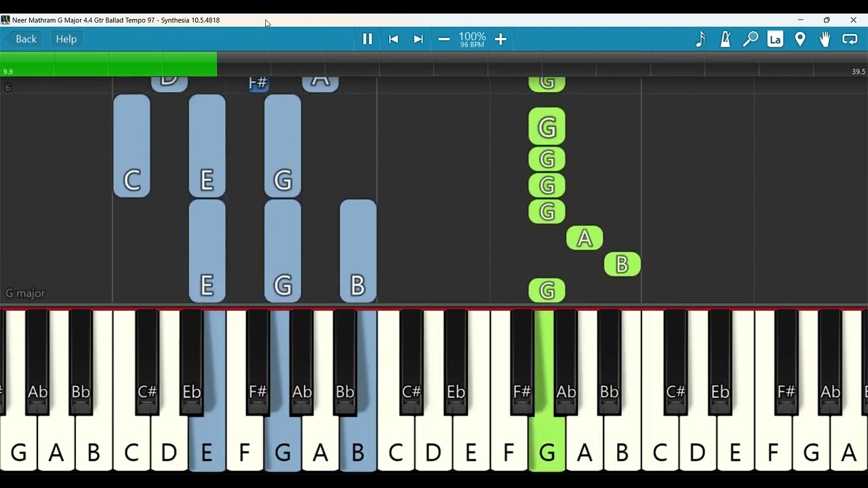Pause playback with the pause button
The height and width of the screenshot is (488, 868).
click(x=367, y=39)
